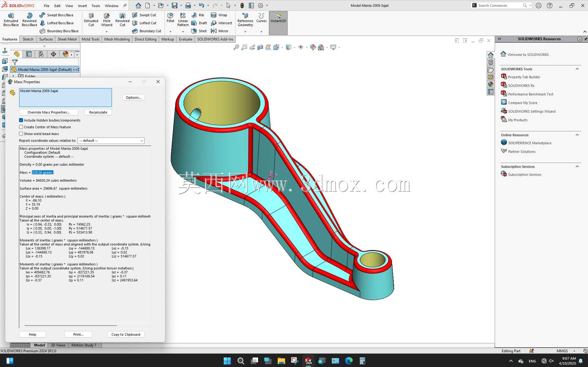Select the Draft tool
The height and width of the screenshot is (367, 588).
pyautogui.click(x=199, y=23)
